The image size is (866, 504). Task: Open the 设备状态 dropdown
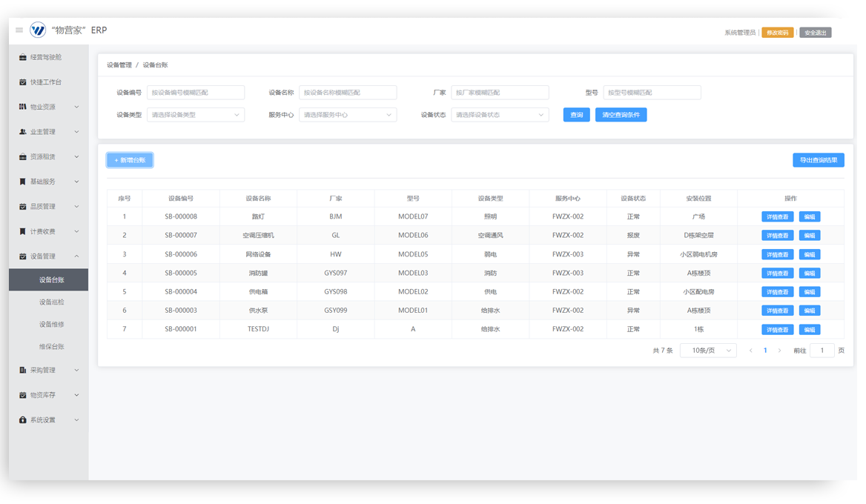(x=500, y=115)
